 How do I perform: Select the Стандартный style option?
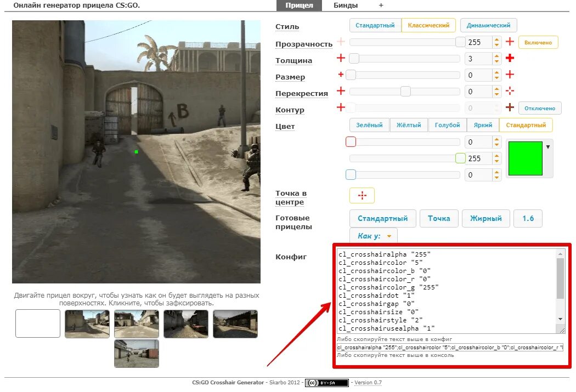tap(375, 25)
